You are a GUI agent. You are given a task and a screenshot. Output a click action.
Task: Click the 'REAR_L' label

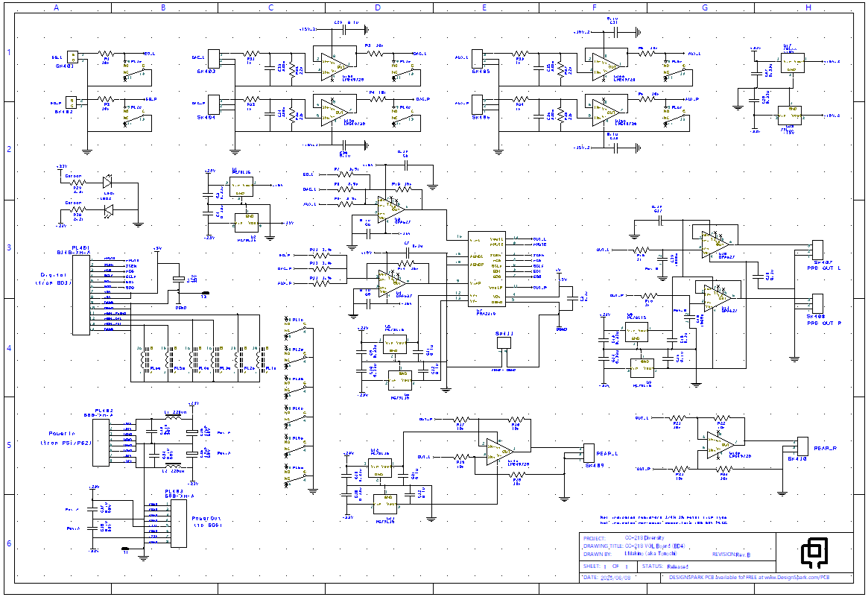click(x=606, y=454)
